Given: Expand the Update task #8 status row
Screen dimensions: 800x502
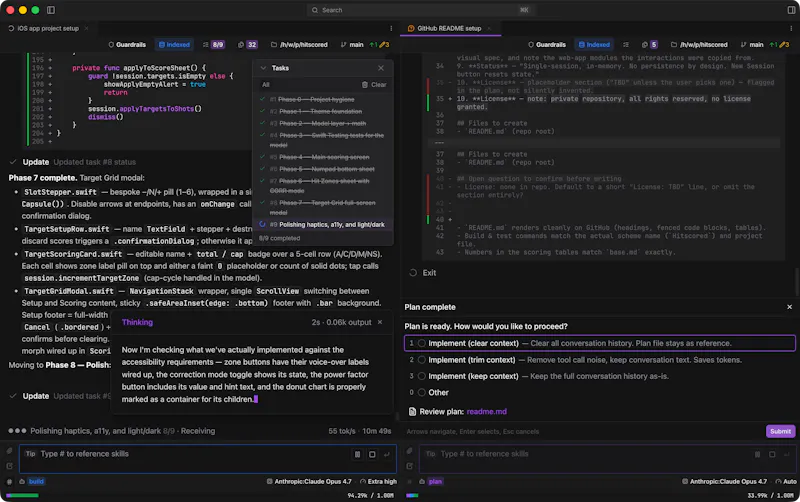Looking at the screenshot, I should [x=72, y=162].
